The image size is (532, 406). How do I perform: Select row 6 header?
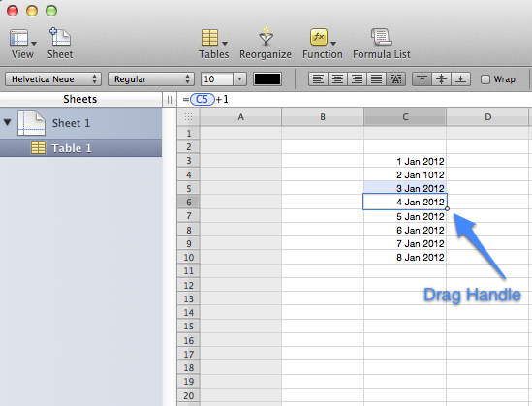pyautogui.click(x=189, y=203)
